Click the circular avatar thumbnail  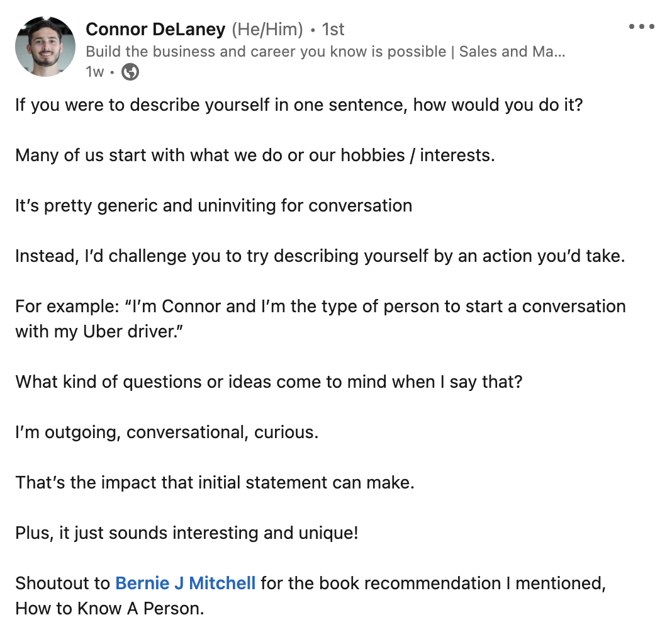(x=45, y=46)
